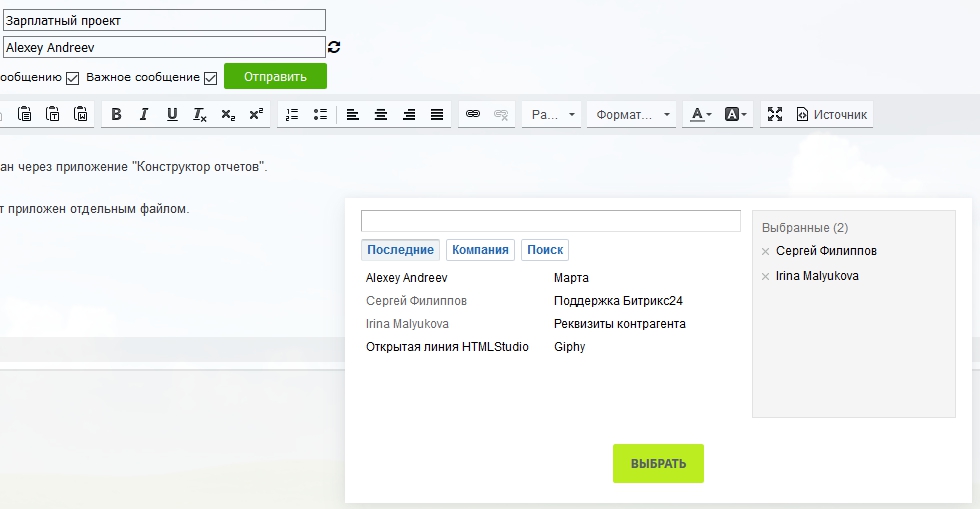This screenshot has height=509, width=980.
Task: Open the 'Формат...' dropdown
Action: tap(632, 115)
